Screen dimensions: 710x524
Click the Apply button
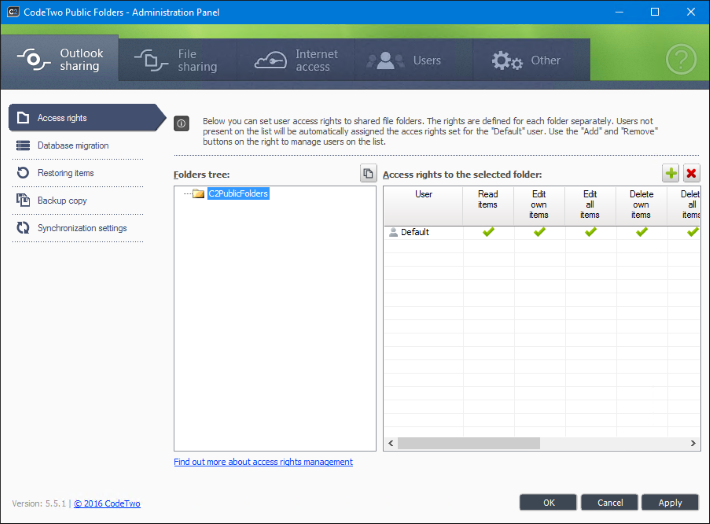coord(670,503)
